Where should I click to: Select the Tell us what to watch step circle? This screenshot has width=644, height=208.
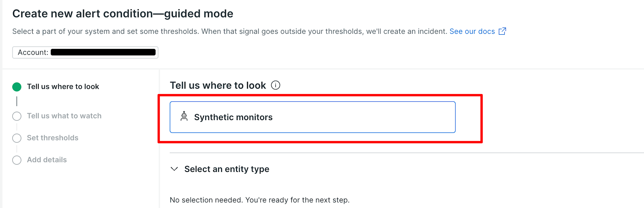(17, 116)
